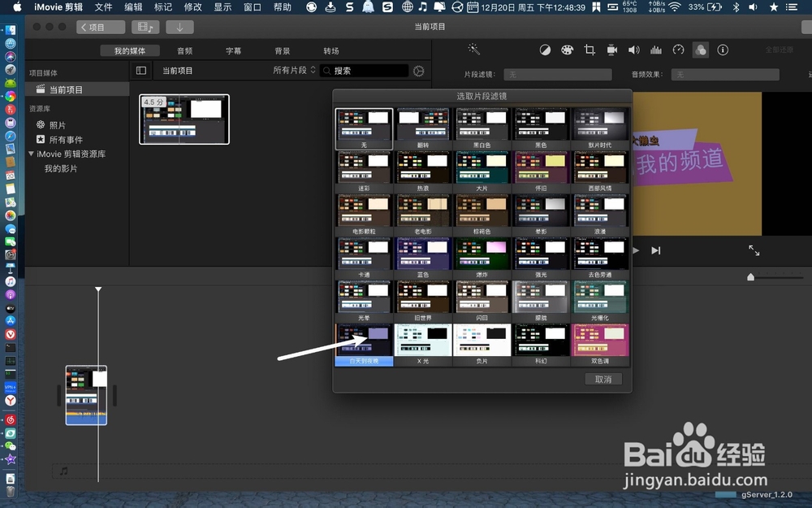Click the 搜索 search field
812x508 pixels.
pos(365,71)
